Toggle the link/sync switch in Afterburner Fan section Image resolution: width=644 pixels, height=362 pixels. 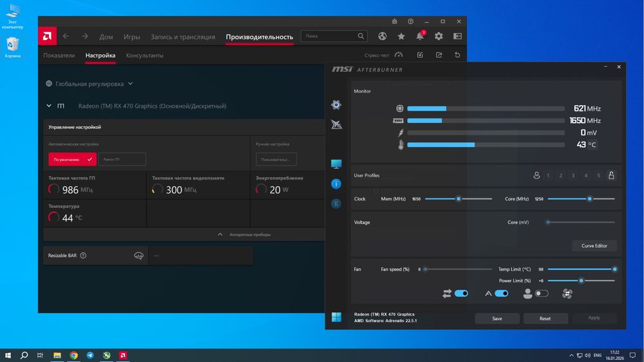pos(461,293)
